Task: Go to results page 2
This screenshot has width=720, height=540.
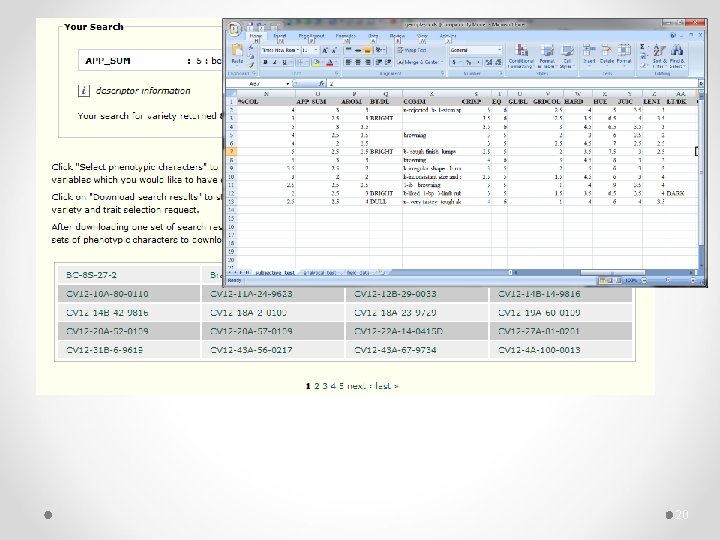Action: point(316,386)
